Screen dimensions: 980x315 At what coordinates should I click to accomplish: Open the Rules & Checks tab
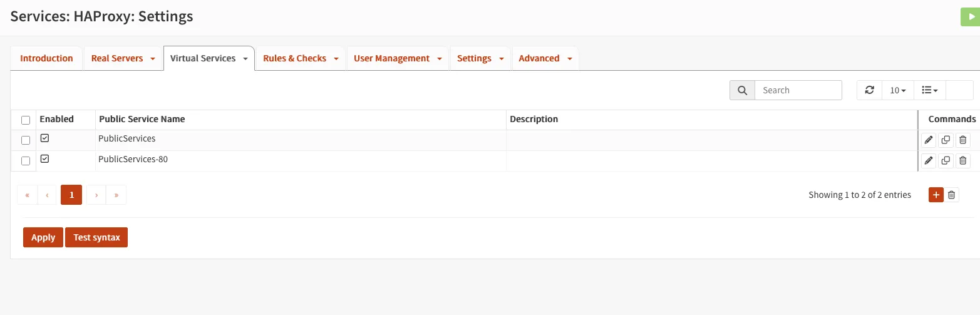(x=295, y=58)
